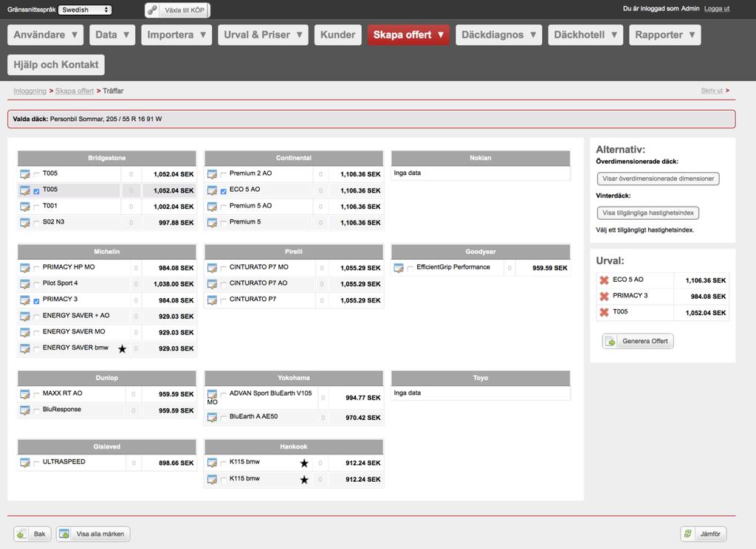Open details icon for EfficientGrip Performance row
The height and width of the screenshot is (549, 756).
[x=398, y=268]
